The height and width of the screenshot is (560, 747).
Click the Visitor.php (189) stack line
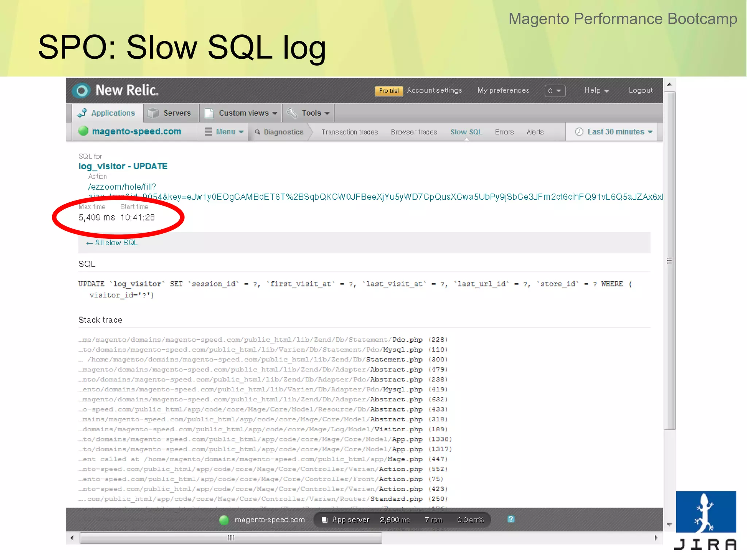[263, 429]
